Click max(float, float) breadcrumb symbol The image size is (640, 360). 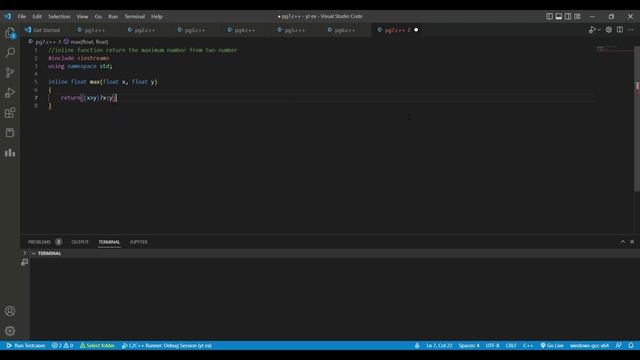(x=89, y=42)
